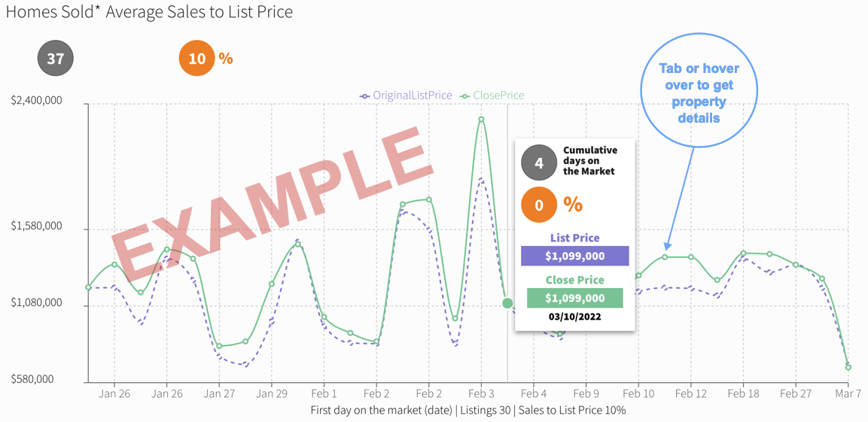This screenshot has height=422, width=868.
Task: Click the green Close Price value box
Action: coord(574,298)
